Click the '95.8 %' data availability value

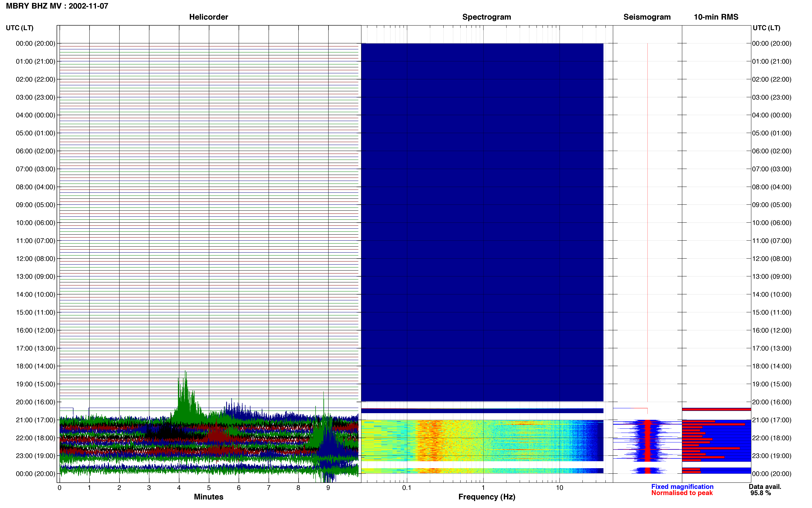pyautogui.click(x=761, y=493)
